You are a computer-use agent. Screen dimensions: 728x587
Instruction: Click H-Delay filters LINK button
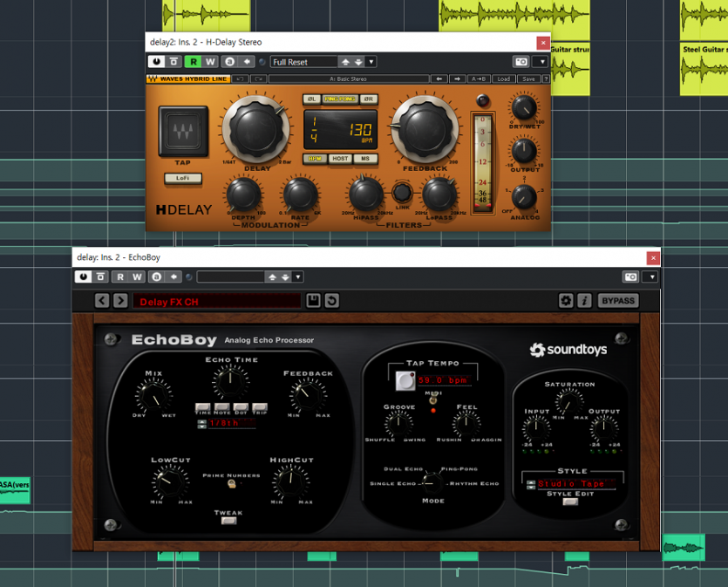(x=402, y=192)
